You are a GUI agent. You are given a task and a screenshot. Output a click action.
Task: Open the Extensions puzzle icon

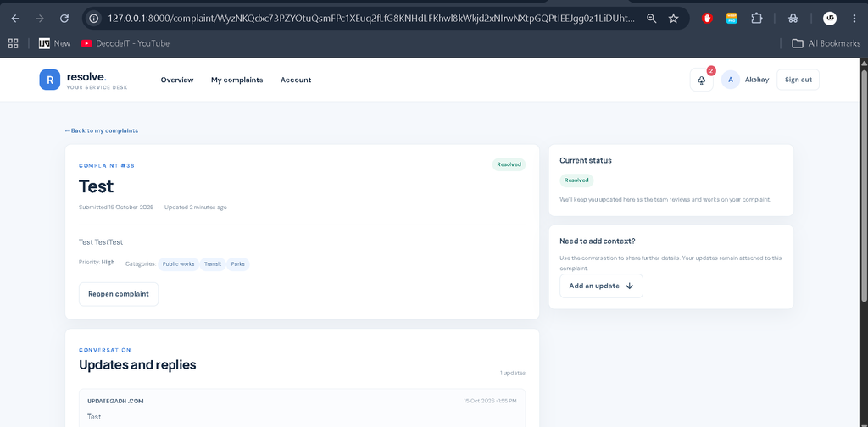(x=757, y=19)
